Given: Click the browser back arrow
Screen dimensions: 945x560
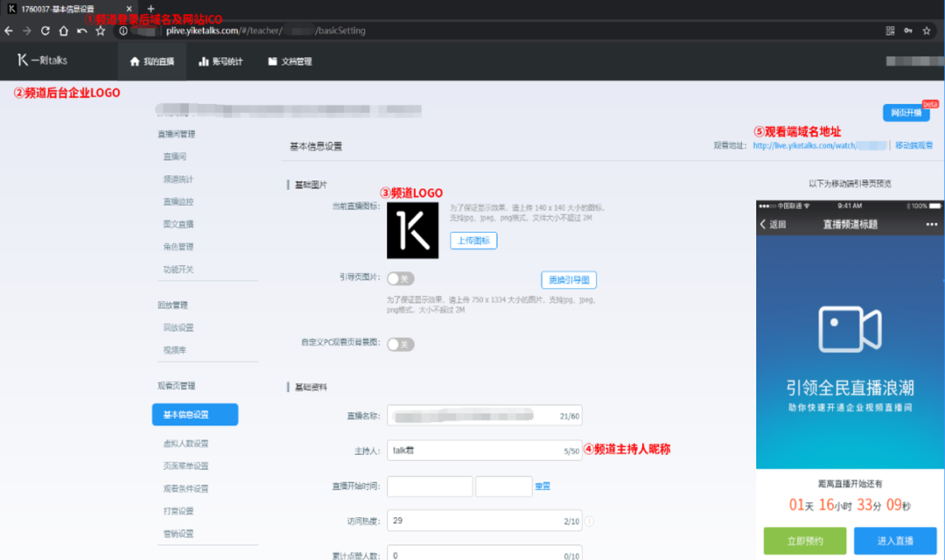Looking at the screenshot, I should 9,31.
